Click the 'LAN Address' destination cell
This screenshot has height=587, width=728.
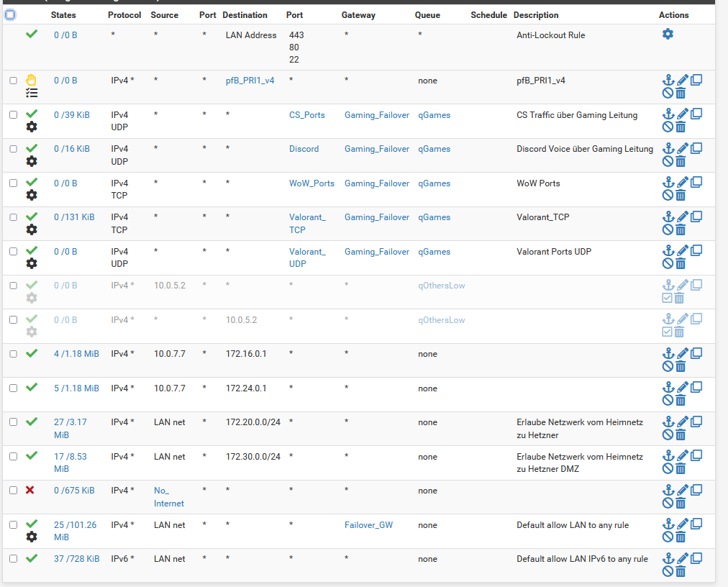pos(251,35)
